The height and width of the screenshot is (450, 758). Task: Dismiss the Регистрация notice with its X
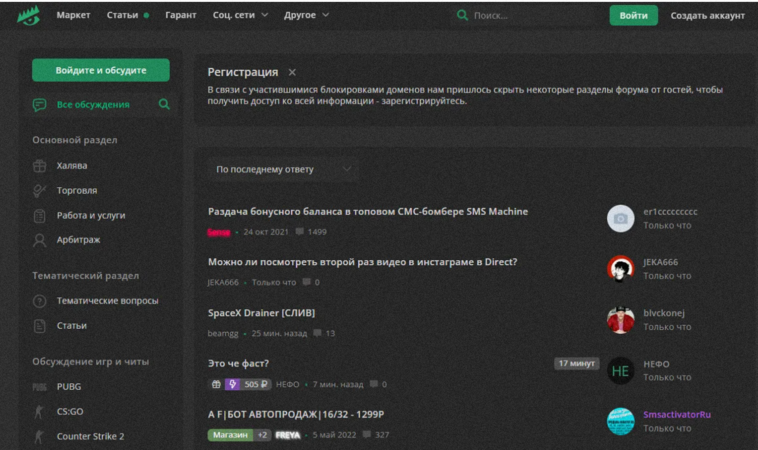[x=292, y=72]
